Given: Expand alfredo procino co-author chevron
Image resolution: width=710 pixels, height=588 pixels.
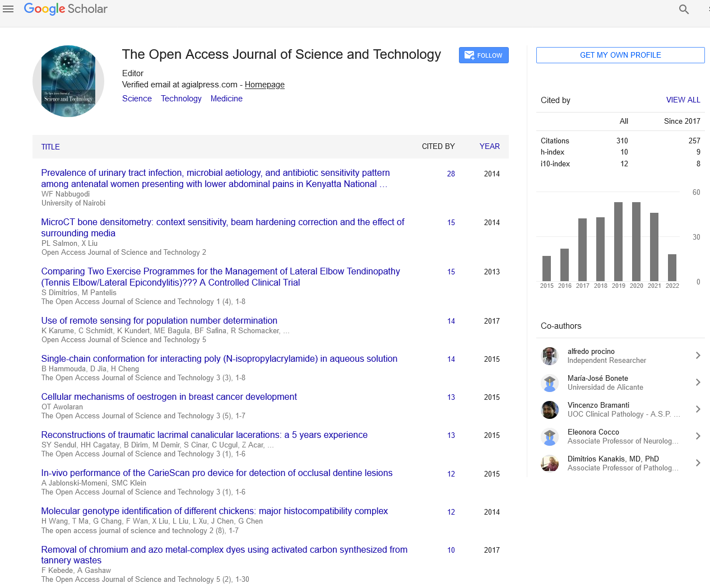Looking at the screenshot, I should point(698,356).
